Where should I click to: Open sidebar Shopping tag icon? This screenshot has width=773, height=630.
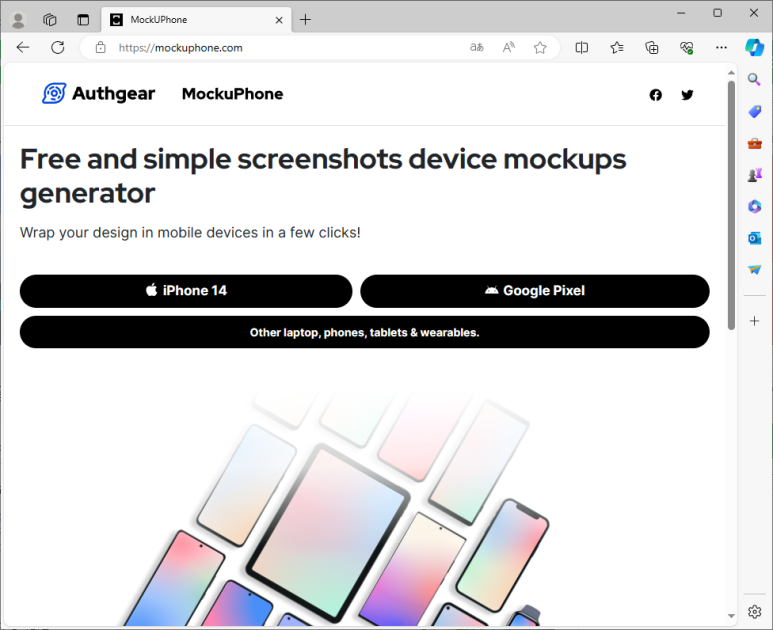coord(754,111)
